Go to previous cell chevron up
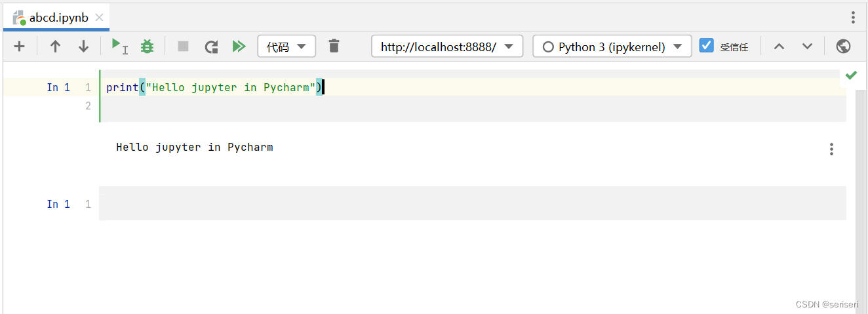 [779, 47]
